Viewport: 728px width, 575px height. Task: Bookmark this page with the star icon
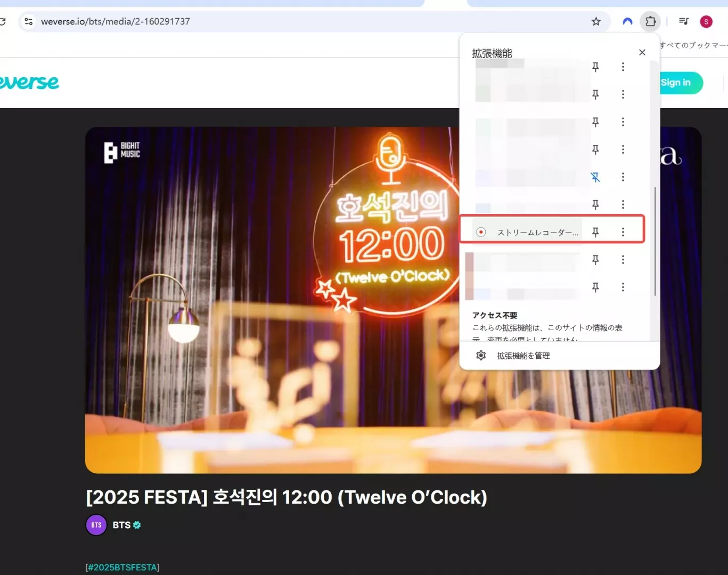coord(596,21)
